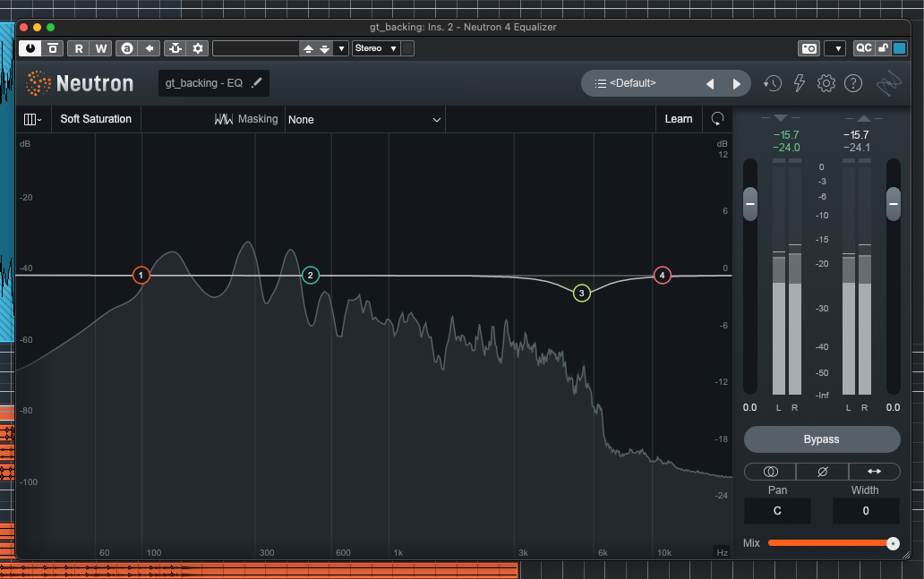Screen dimensions: 924x579
Task: Click the input gain 0.0 value
Action: tap(749, 407)
